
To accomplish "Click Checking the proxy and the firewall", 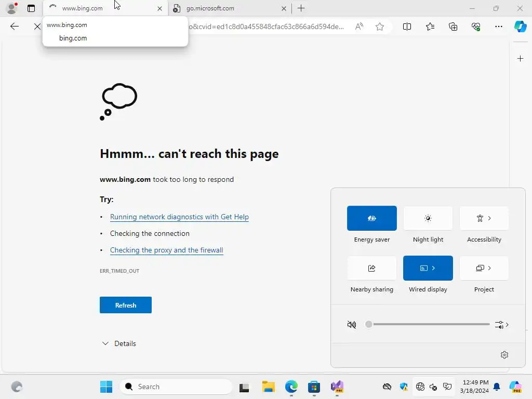I will pos(167,250).
